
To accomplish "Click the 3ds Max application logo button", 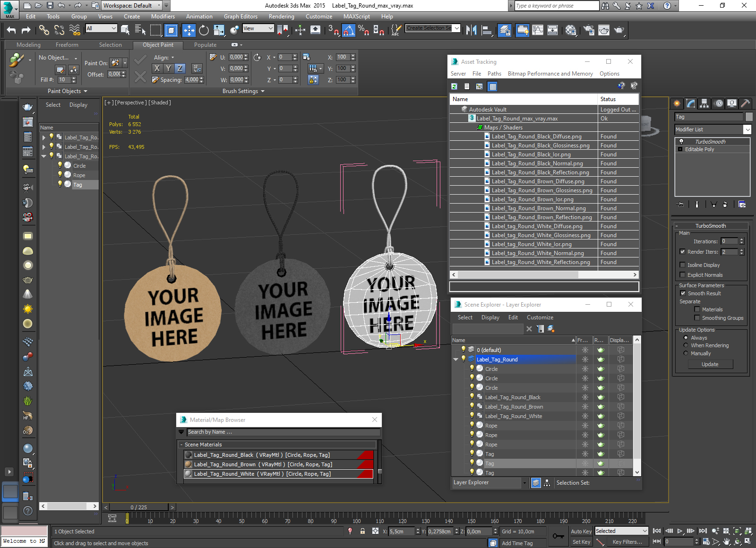I will coord(9,9).
